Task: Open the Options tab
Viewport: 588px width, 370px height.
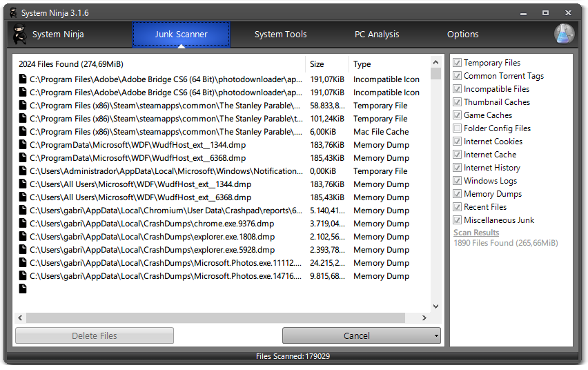Action: point(463,35)
